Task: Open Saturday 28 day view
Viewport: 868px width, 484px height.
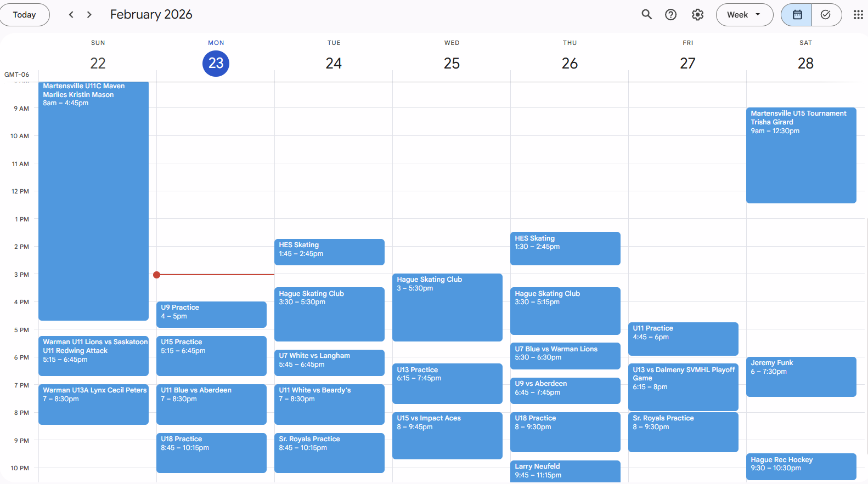Action: tap(805, 64)
